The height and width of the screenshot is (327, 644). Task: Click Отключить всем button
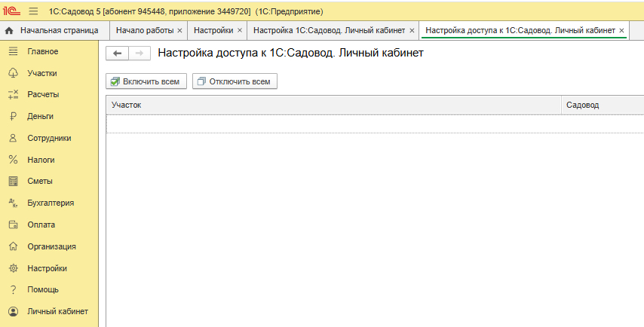[235, 81]
